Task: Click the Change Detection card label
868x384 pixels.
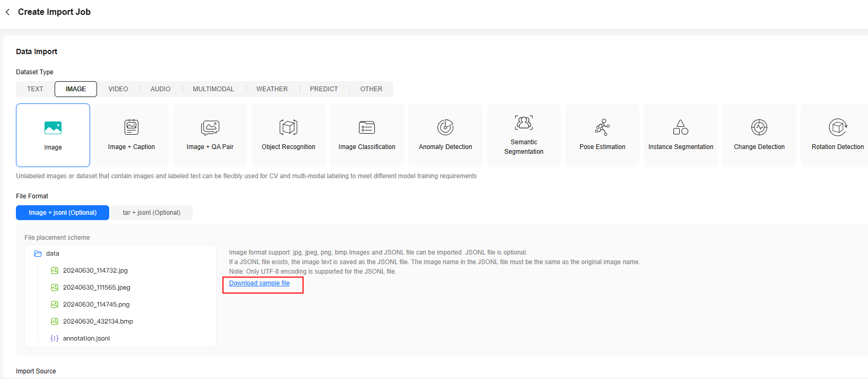Action: tap(759, 147)
